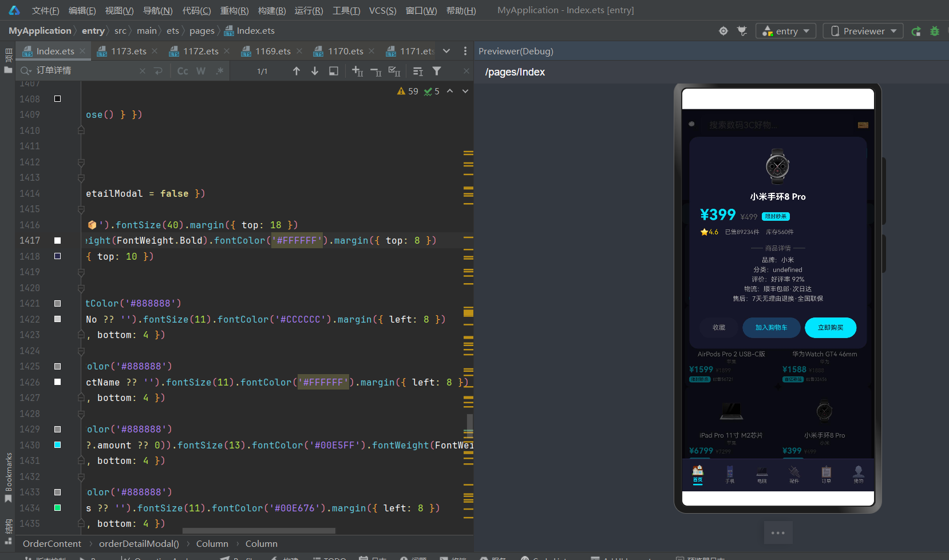
Task: Toggle Words (W) search option
Action: click(201, 71)
